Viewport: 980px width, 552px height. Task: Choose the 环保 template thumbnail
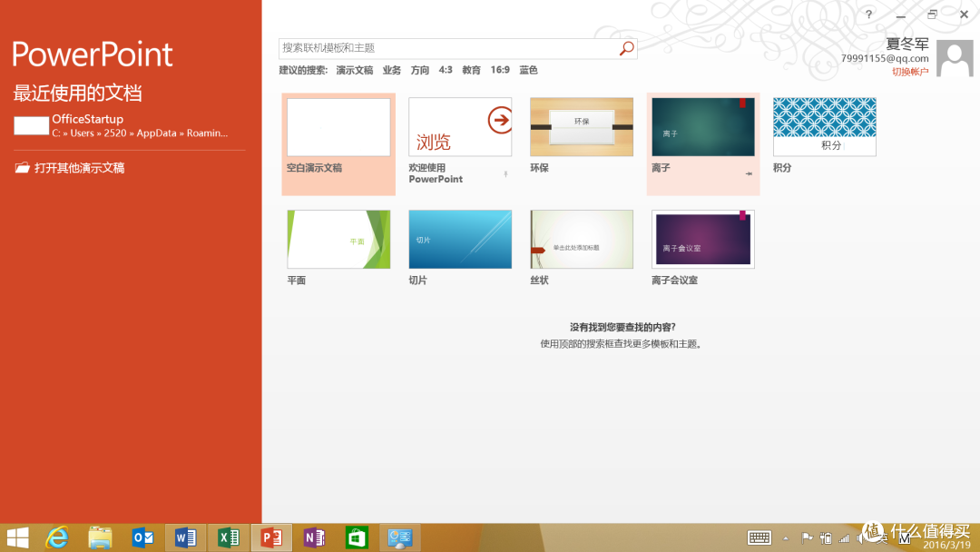[x=582, y=127]
